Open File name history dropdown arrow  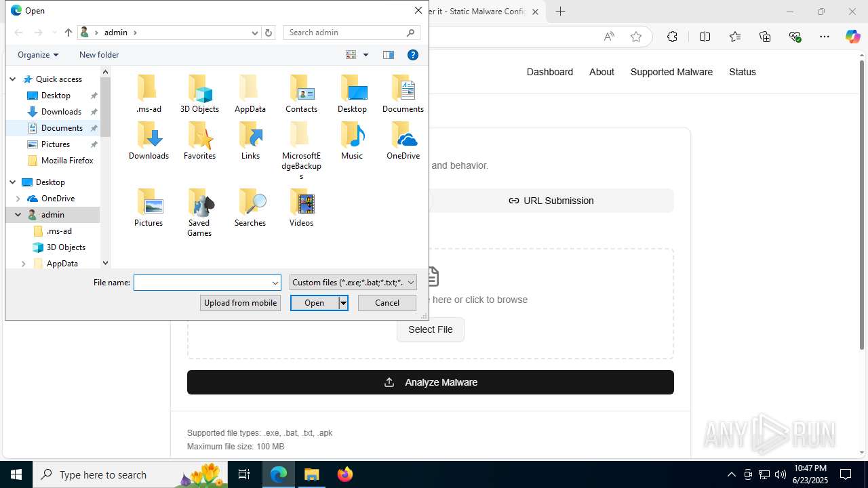[x=275, y=283]
